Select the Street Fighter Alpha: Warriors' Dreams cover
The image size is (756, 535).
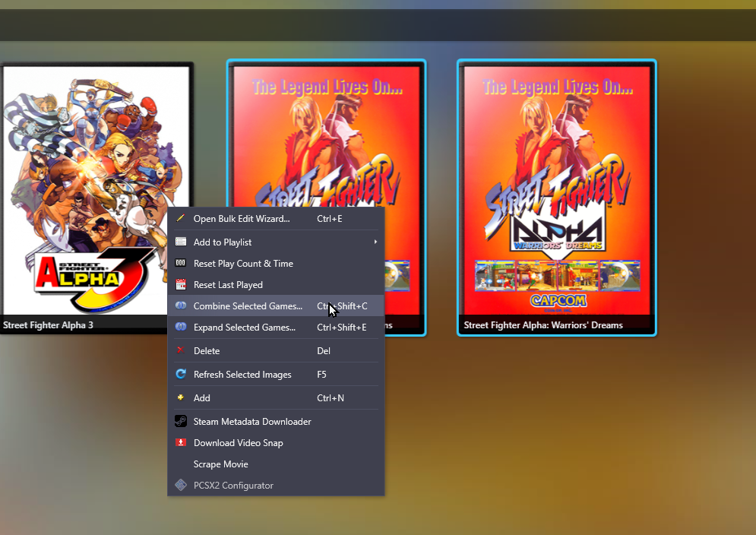(557, 198)
